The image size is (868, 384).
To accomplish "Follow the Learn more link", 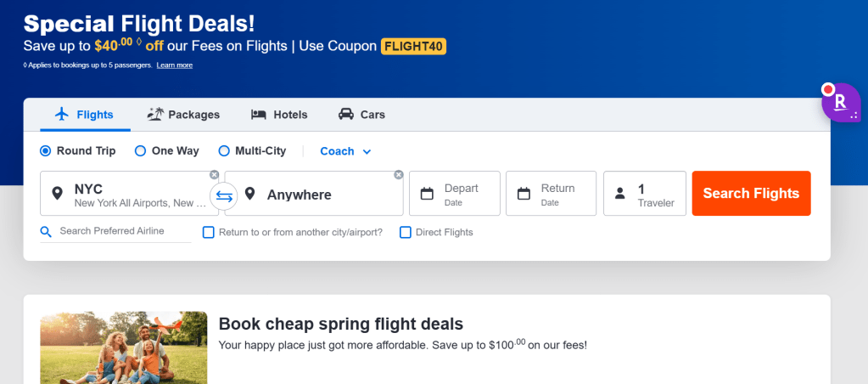I will tap(175, 65).
